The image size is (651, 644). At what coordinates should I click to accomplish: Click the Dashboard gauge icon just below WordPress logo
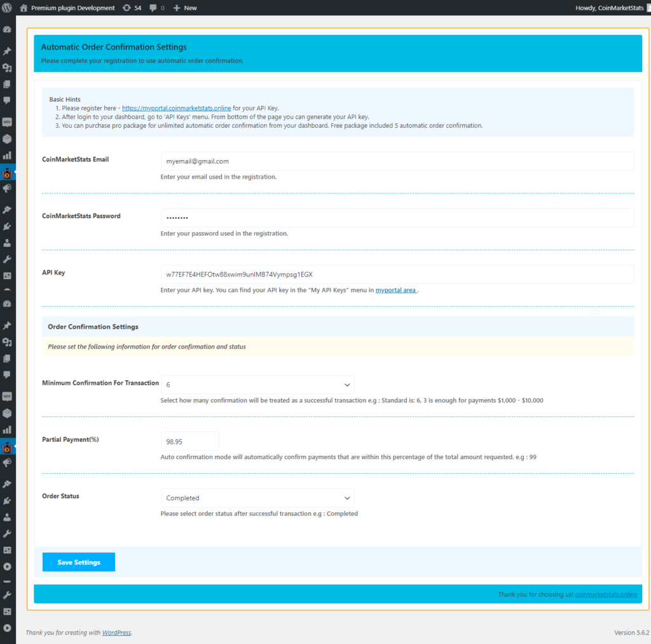coord(7,29)
